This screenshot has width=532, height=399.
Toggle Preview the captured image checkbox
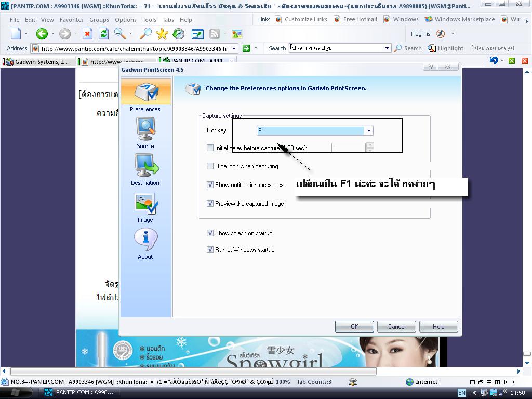coord(210,203)
